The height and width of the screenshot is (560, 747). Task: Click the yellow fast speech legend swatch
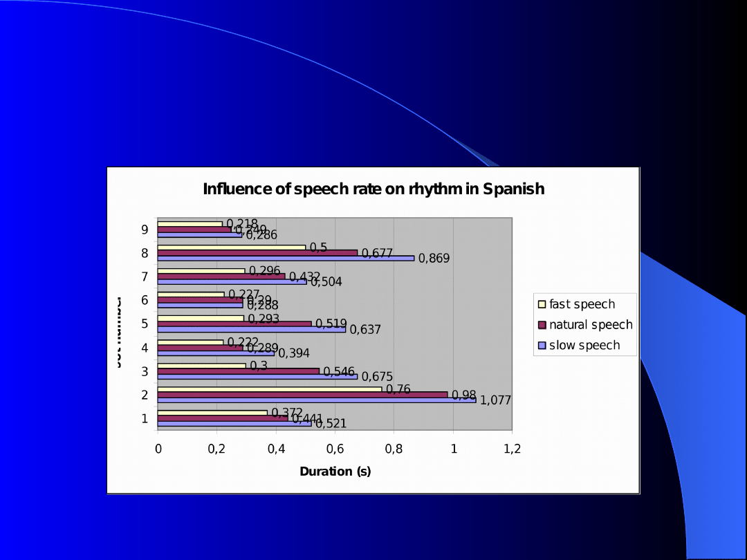coord(542,304)
